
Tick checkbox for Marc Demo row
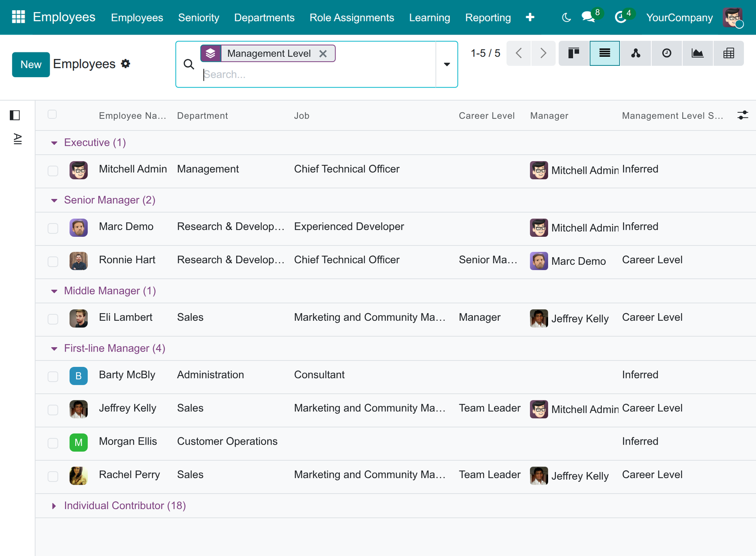pyautogui.click(x=53, y=228)
